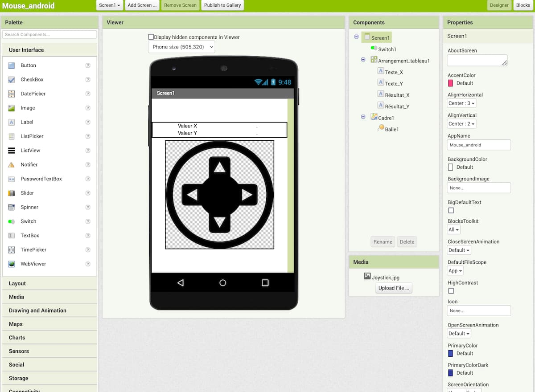Open the AlignHorizontal Center:3 dropdown

coord(461,103)
